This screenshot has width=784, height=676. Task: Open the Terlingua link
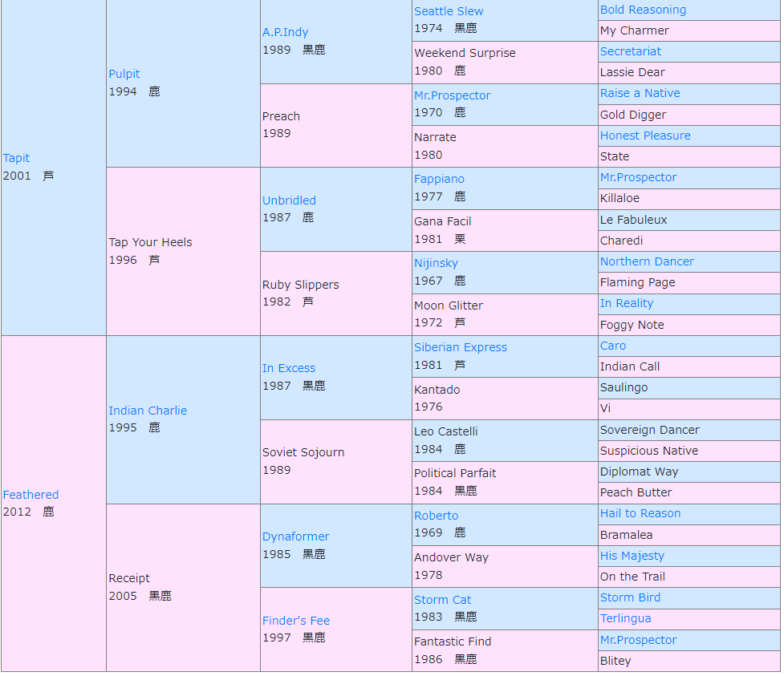[x=625, y=618]
